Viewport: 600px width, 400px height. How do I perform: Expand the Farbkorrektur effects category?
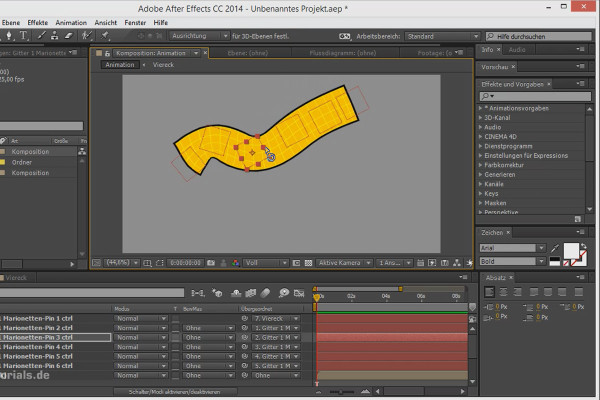[x=481, y=165]
